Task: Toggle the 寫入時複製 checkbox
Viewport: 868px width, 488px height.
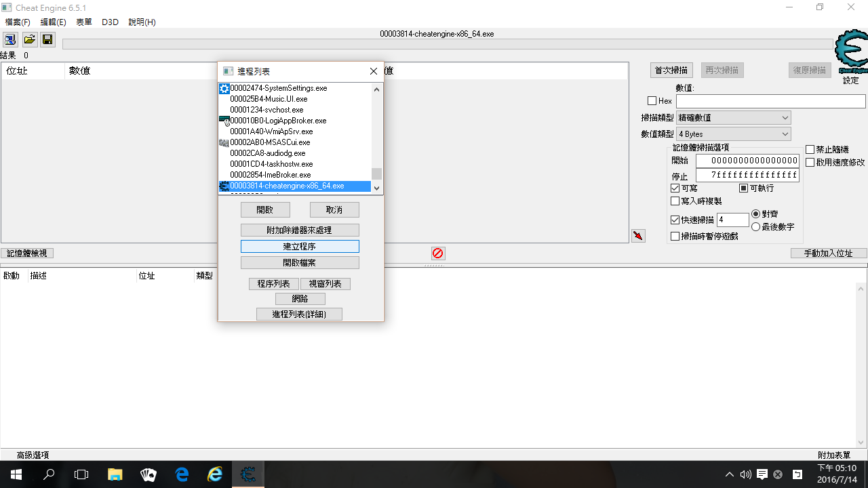Action: click(675, 201)
